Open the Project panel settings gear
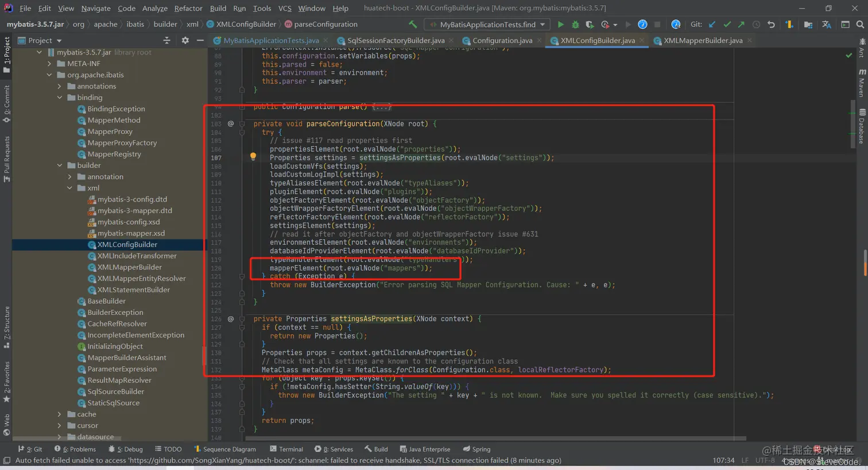This screenshot has width=868, height=470. (x=185, y=40)
